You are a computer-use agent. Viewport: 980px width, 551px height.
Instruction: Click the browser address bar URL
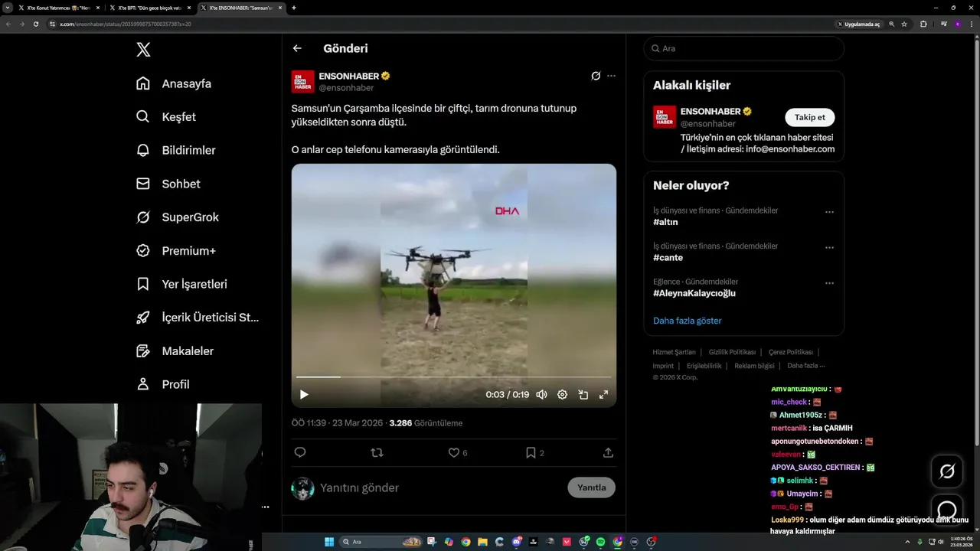(x=126, y=24)
